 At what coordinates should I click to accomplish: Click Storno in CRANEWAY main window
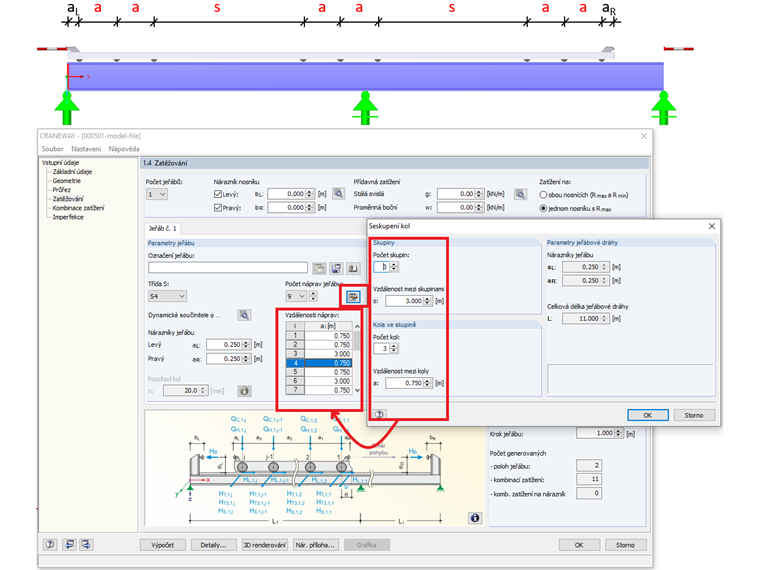pyautogui.click(x=626, y=545)
